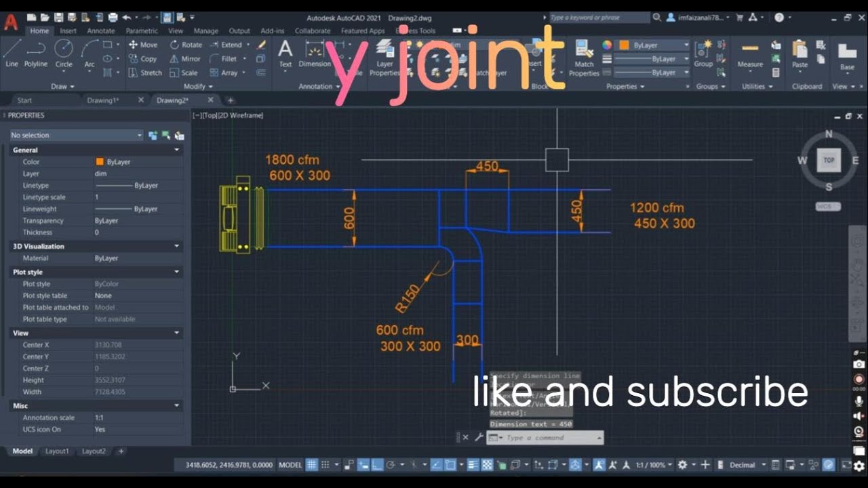Open Layer Properties manager

tap(384, 57)
